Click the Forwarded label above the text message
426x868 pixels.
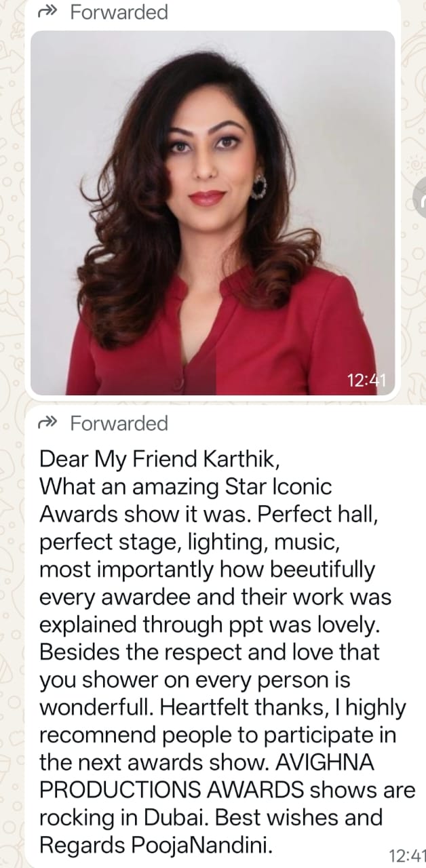119,424
